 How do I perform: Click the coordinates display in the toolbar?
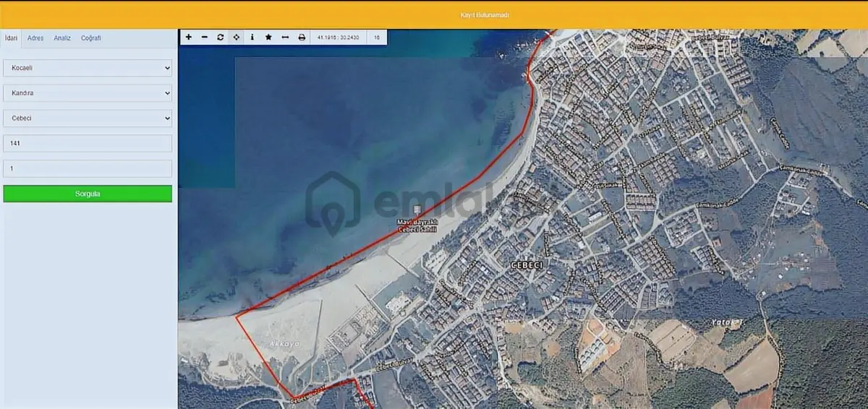(x=339, y=37)
